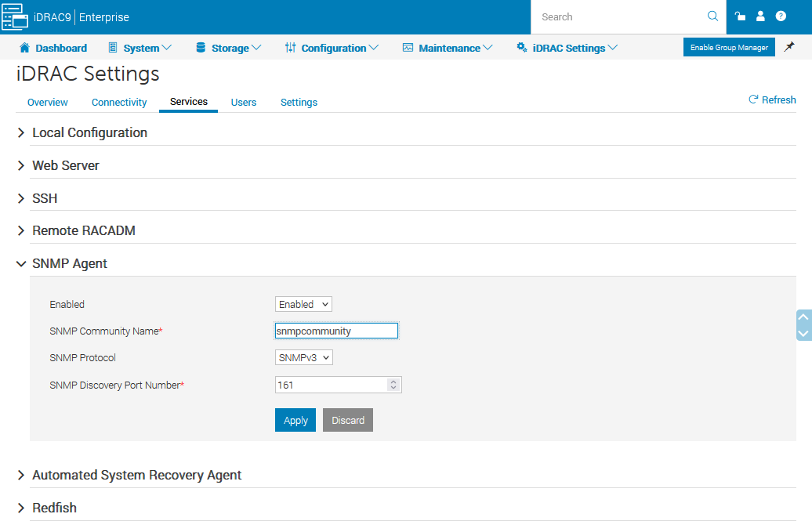Click the page scroll-up arrow widget

click(803, 317)
